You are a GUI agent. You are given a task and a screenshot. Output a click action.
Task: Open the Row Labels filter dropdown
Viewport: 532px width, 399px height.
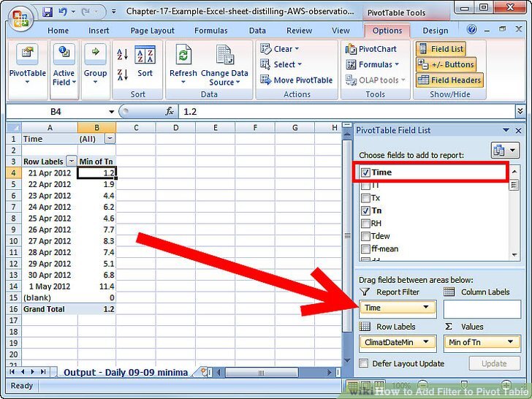(x=72, y=161)
